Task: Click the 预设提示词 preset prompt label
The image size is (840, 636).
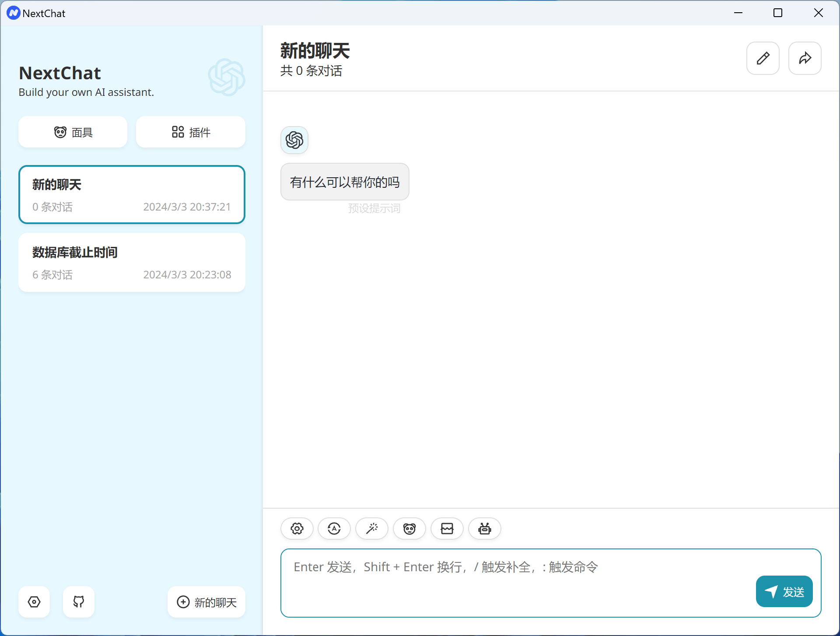Action: 374,208
